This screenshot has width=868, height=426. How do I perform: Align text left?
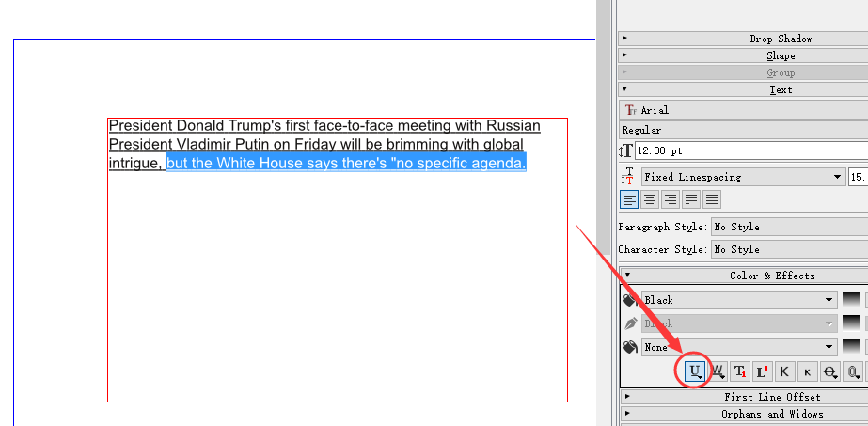tap(629, 199)
